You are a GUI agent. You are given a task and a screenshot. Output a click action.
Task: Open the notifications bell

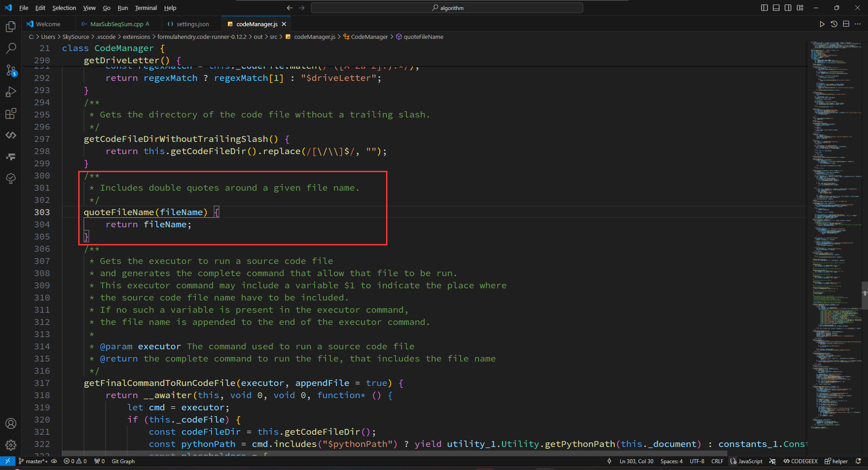point(858,461)
